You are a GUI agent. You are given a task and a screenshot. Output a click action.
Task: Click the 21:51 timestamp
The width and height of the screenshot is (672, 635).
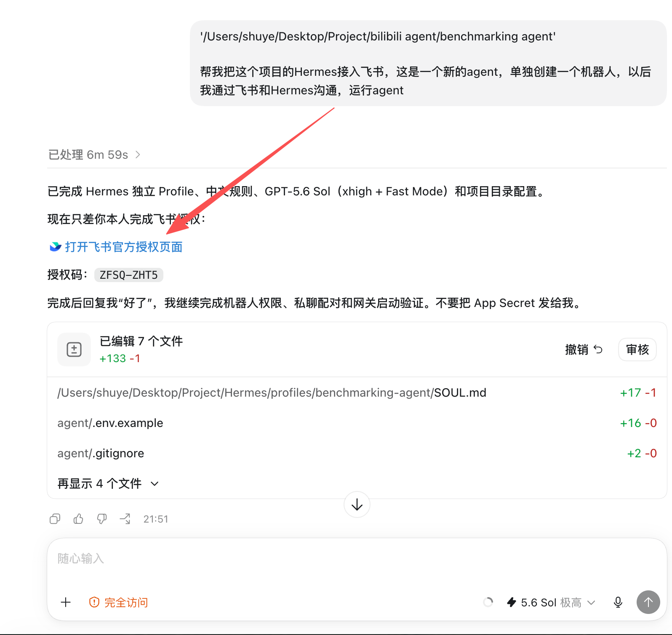(156, 519)
